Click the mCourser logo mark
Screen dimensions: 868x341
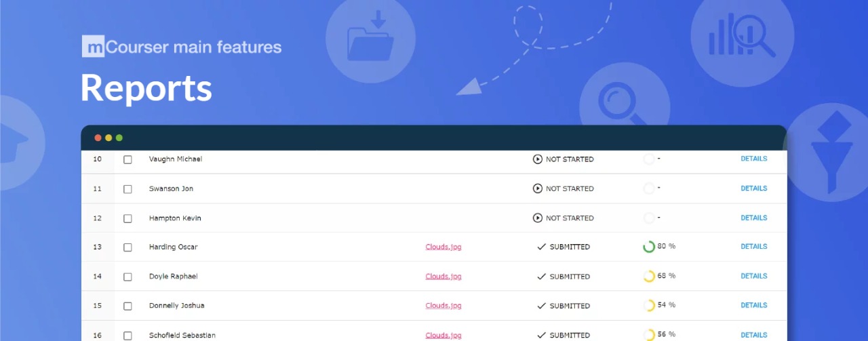[x=93, y=47]
